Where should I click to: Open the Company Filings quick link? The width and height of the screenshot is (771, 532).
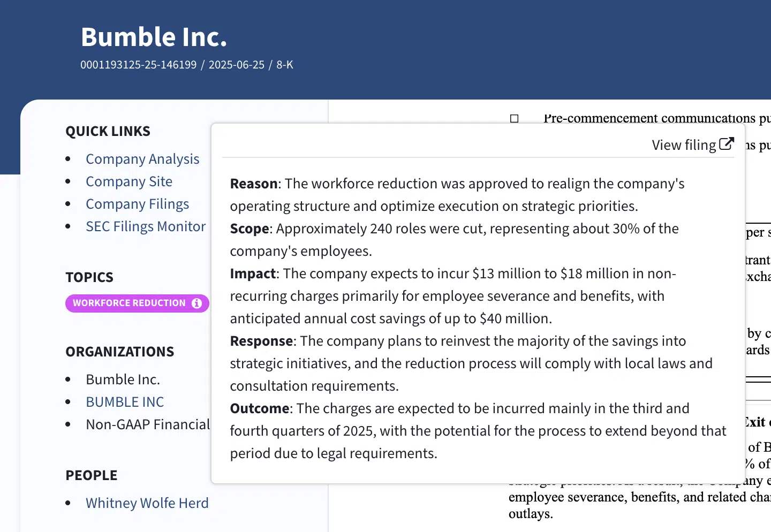(x=137, y=204)
